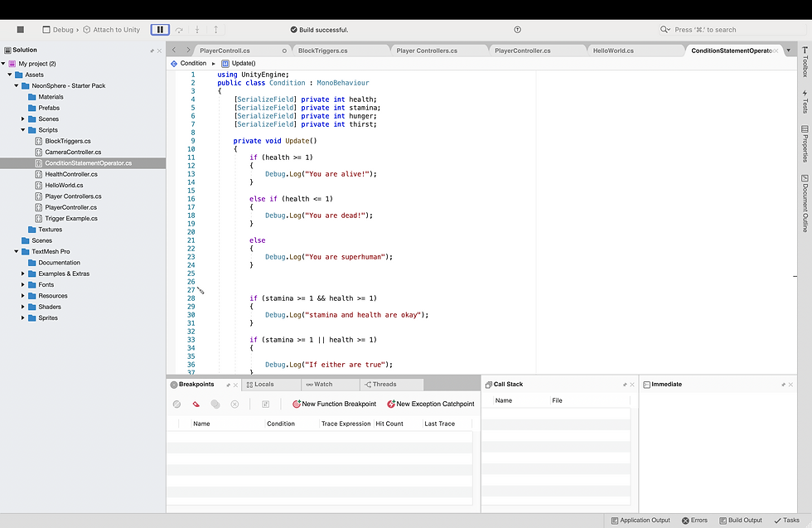Click New Exception Catchpoint button

(x=430, y=404)
